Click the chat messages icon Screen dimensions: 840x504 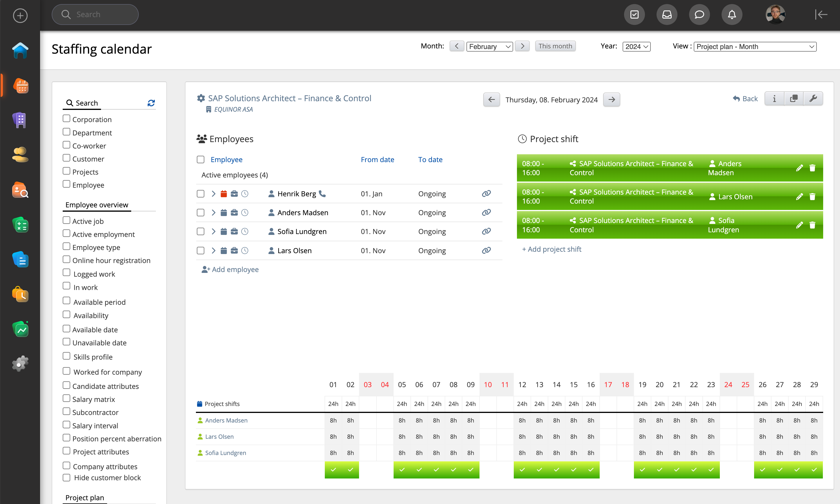699,14
